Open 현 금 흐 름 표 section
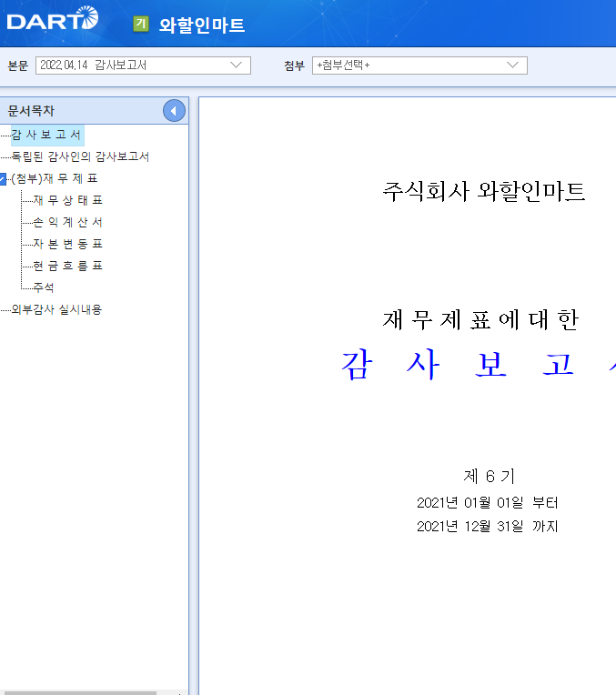 68,266
